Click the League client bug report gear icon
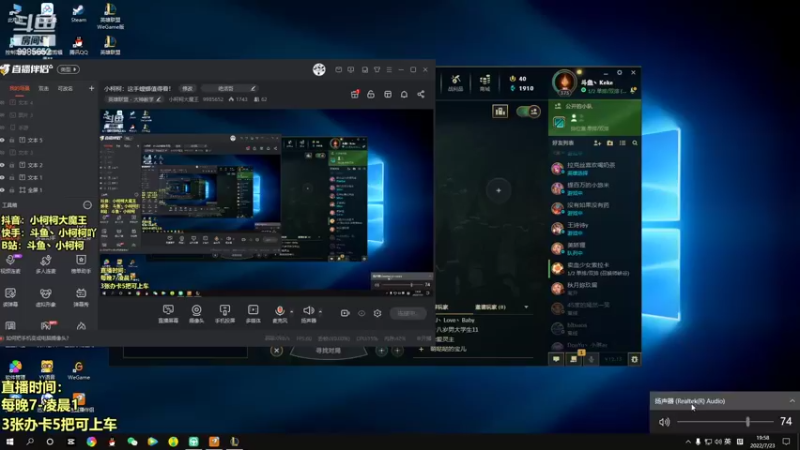This screenshot has width=800, height=450. (634, 359)
